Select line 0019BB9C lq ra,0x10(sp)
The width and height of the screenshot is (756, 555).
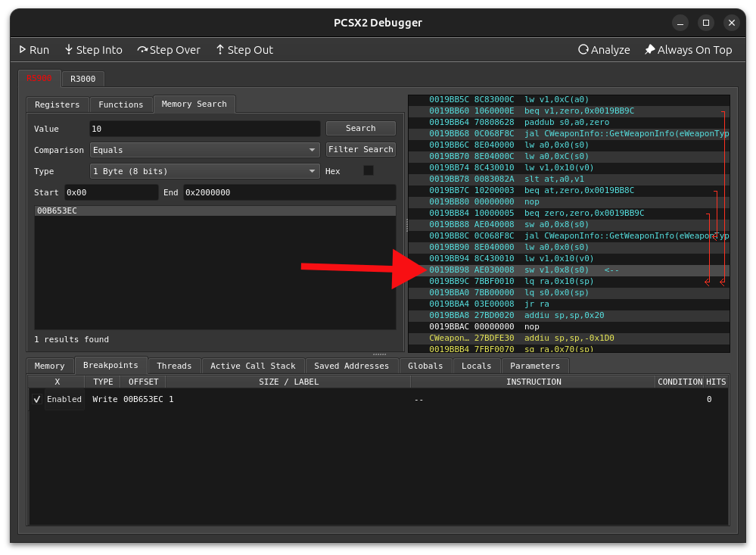(x=568, y=282)
